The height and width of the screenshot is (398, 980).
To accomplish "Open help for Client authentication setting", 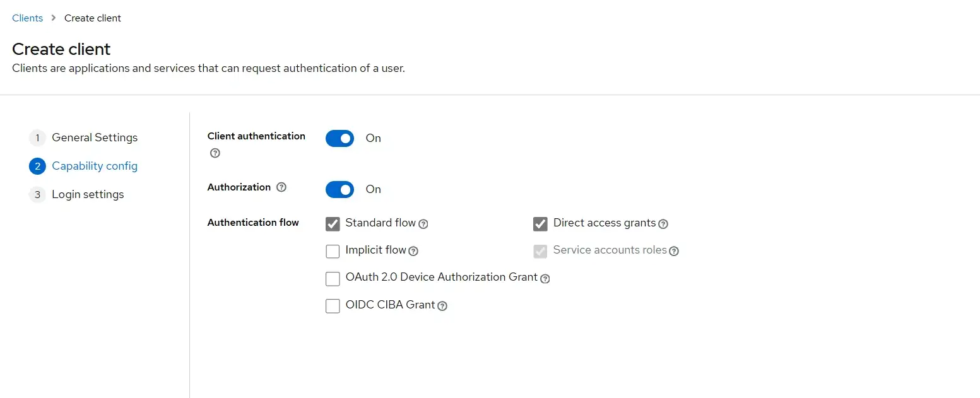I will 215,153.
